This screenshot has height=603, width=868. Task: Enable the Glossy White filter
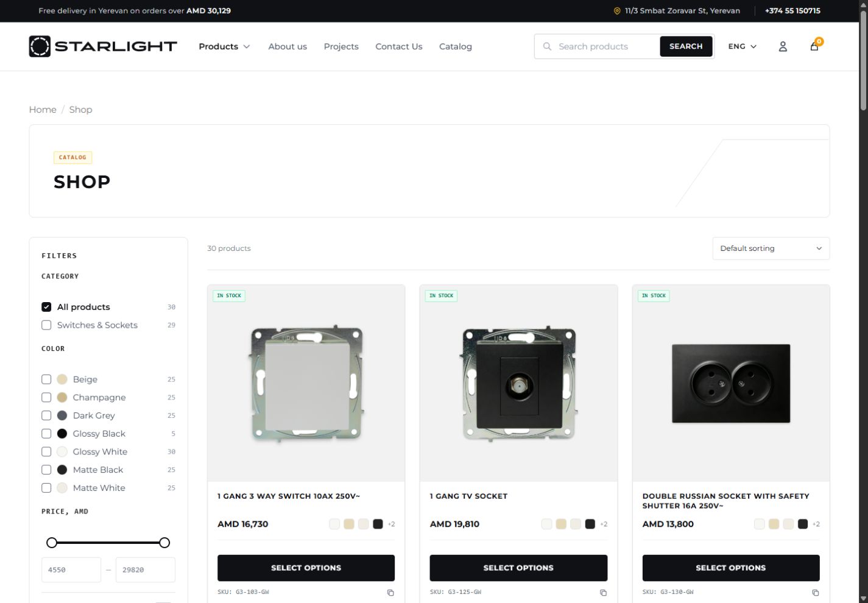click(46, 452)
